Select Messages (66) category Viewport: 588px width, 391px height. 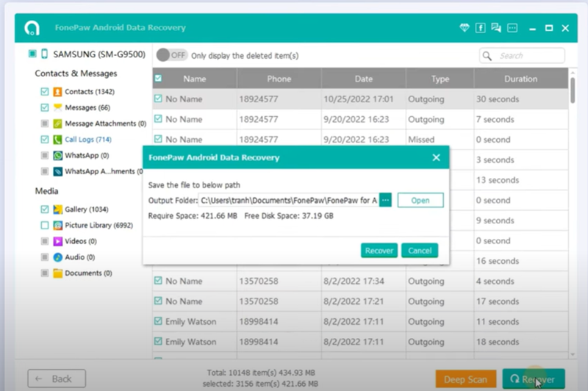(87, 107)
